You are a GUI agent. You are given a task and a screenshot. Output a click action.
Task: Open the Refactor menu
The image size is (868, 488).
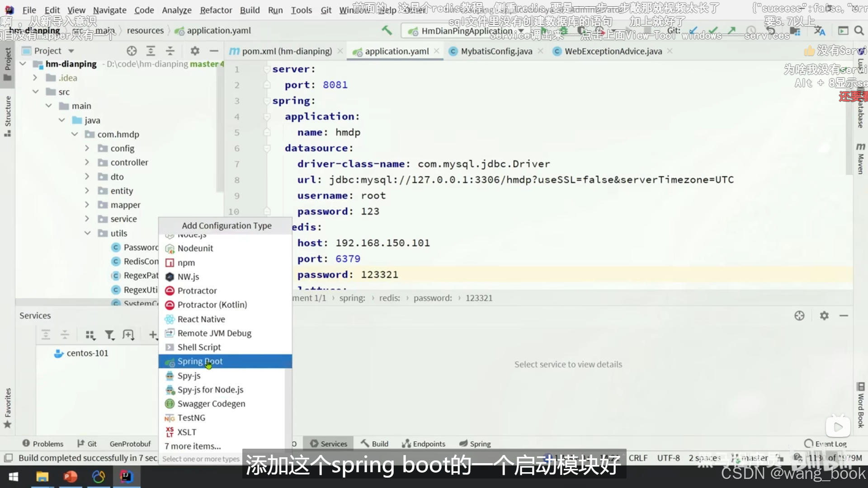tap(216, 10)
